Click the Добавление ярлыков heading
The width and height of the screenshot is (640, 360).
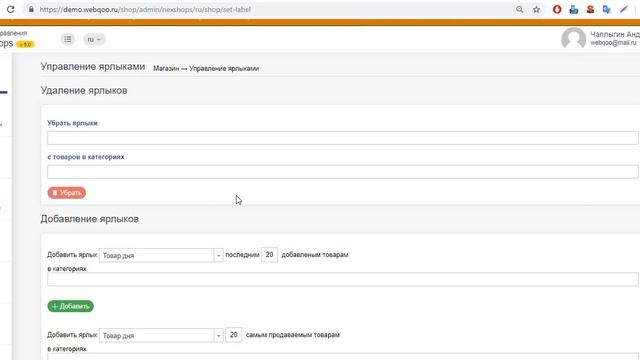(x=89, y=219)
